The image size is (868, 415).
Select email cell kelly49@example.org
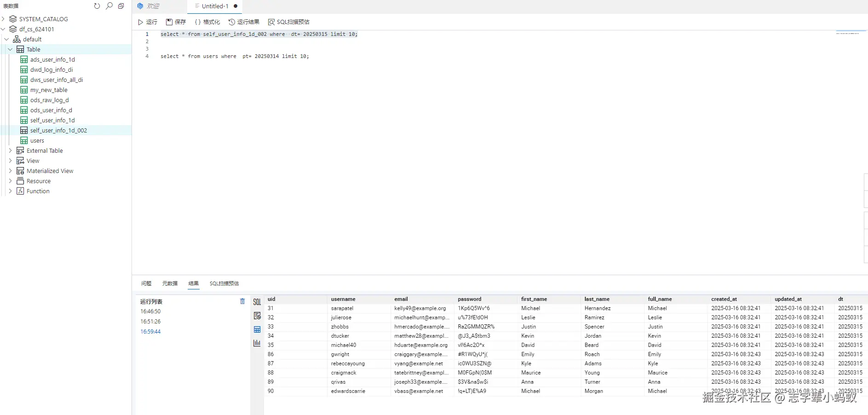pyautogui.click(x=420, y=308)
